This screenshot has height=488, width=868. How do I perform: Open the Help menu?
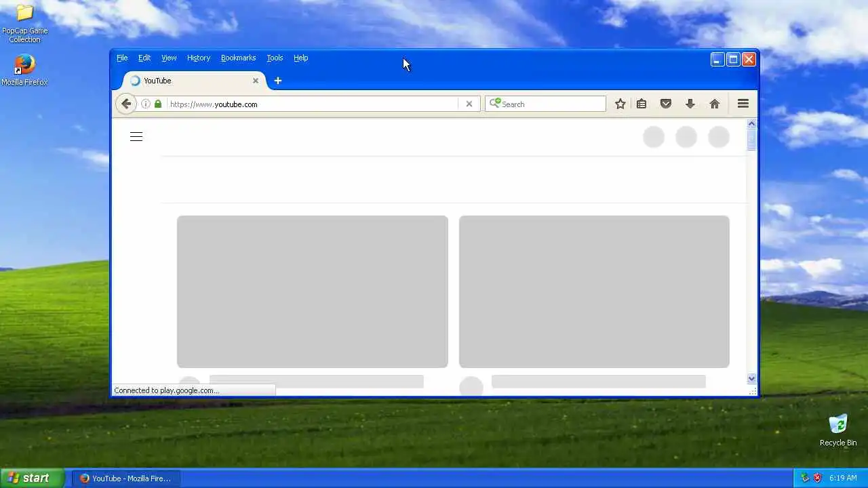(301, 58)
